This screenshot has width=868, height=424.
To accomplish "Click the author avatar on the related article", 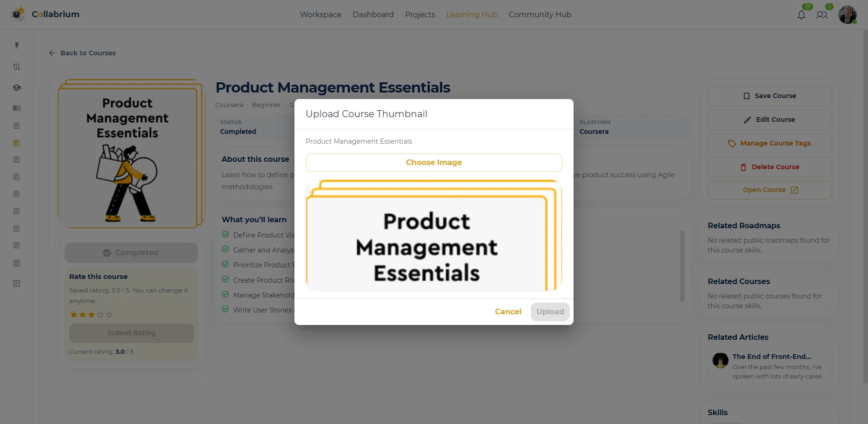I will [x=721, y=360].
